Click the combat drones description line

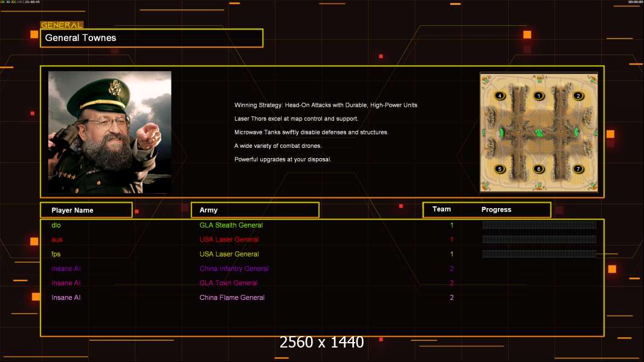coord(278,145)
